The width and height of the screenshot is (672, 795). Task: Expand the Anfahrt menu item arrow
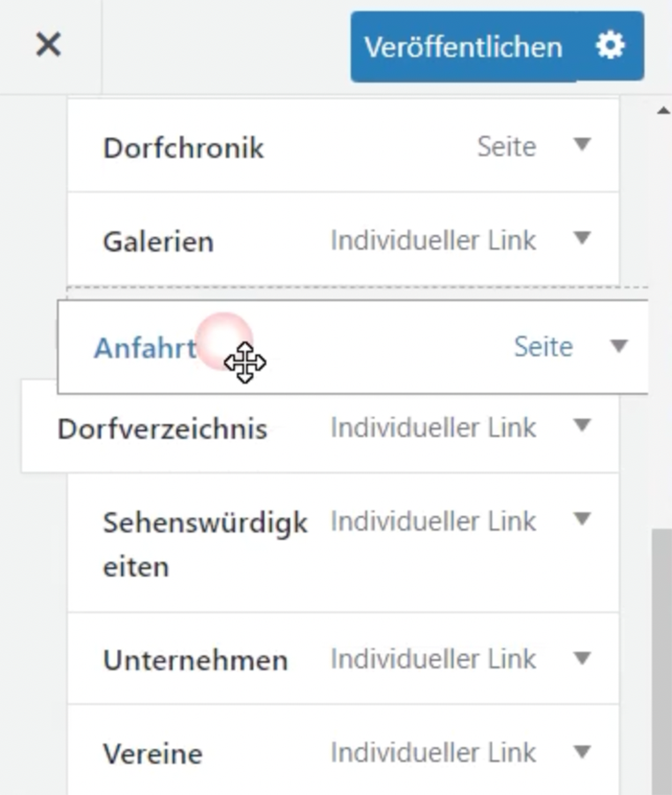[619, 346]
